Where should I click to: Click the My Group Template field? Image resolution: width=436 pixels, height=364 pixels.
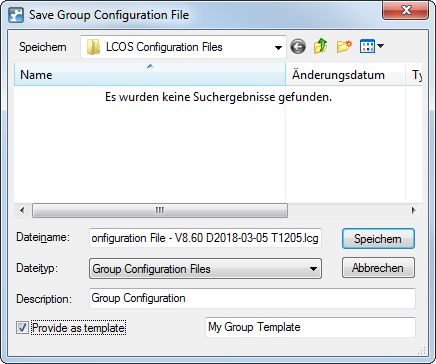tap(310, 327)
